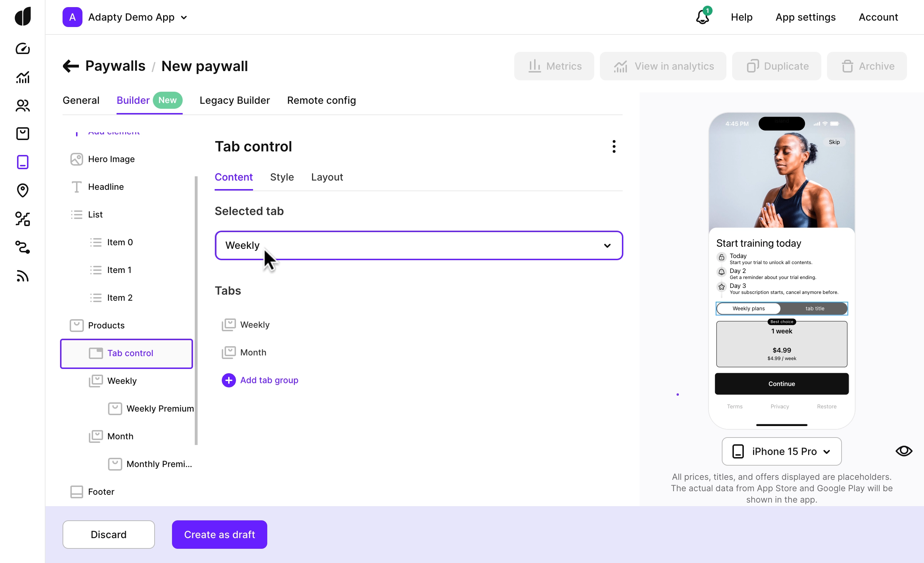The image size is (924, 563).
Task: Open the A/B tests sidebar icon
Action: point(22,219)
